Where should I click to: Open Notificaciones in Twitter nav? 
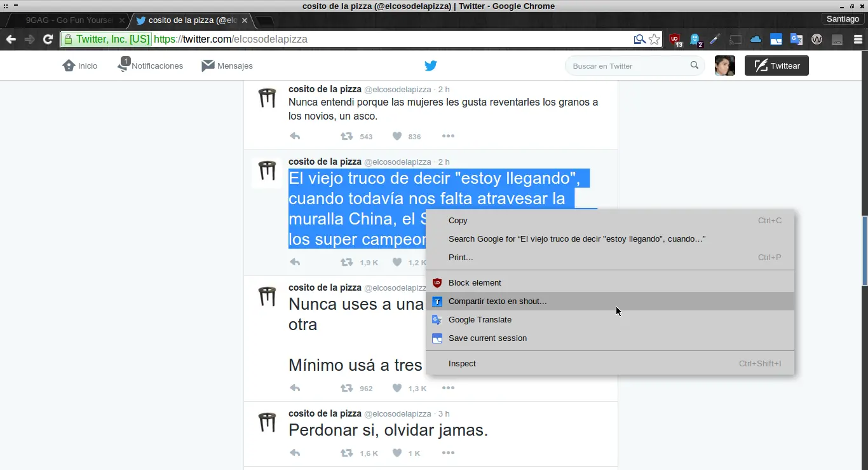pos(150,66)
